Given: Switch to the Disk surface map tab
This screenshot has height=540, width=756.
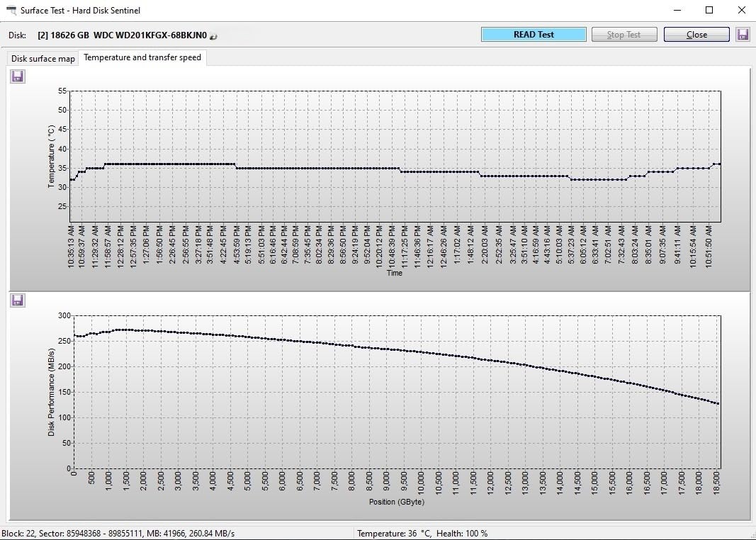Looking at the screenshot, I should (x=43, y=58).
